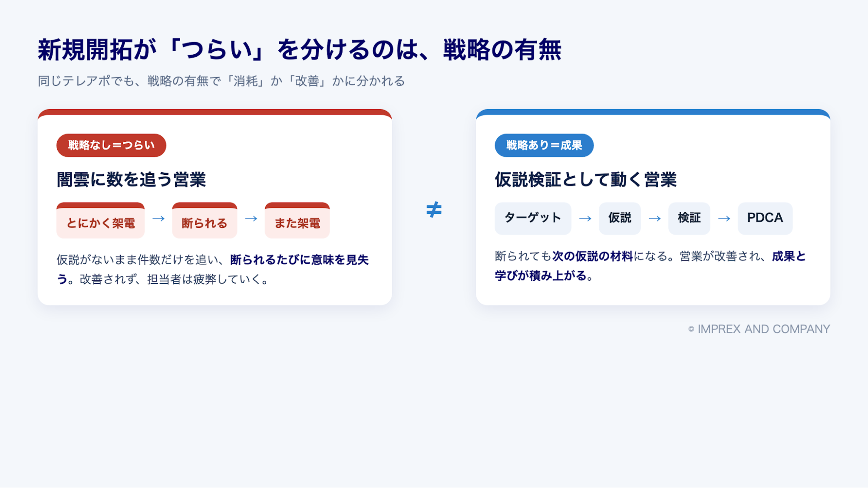Click the IMPREX AND COMPANY copyright text
This screenshot has width=868, height=488.
pos(759,329)
